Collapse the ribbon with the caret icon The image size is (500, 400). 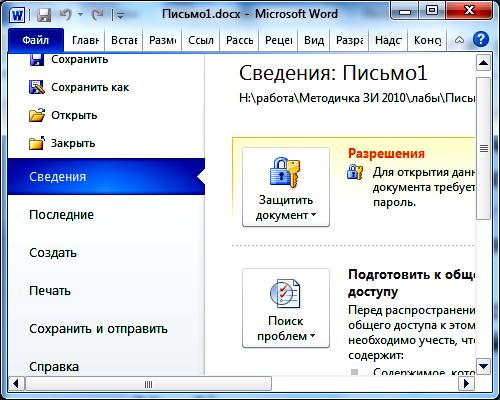459,40
